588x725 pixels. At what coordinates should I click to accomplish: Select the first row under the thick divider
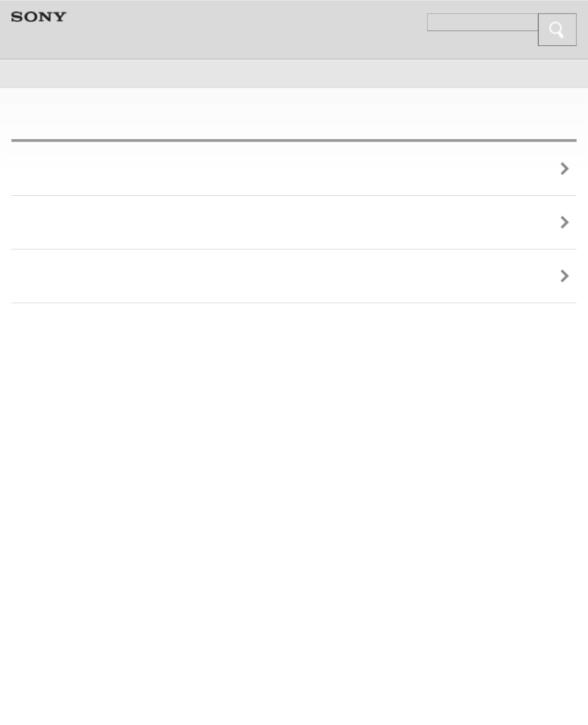point(293,169)
